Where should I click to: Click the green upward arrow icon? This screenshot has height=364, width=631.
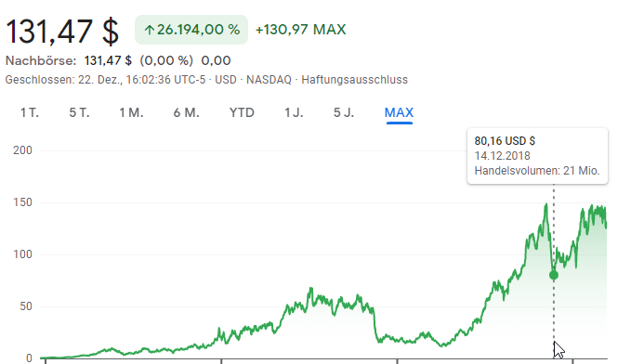point(150,30)
